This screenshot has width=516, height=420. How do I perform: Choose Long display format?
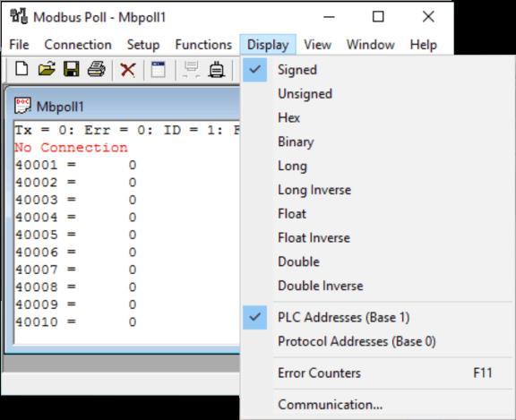pyautogui.click(x=378, y=166)
